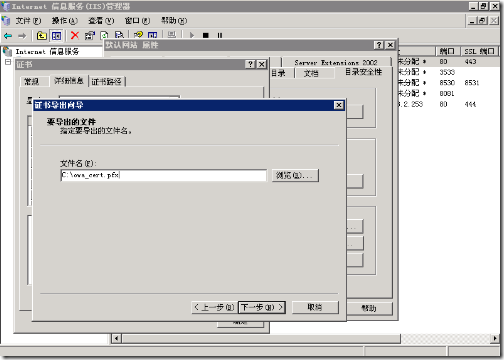The width and height of the screenshot is (504, 360).
Task: Click the Help toolbar icon with question mark
Action: pyautogui.click(x=138, y=35)
